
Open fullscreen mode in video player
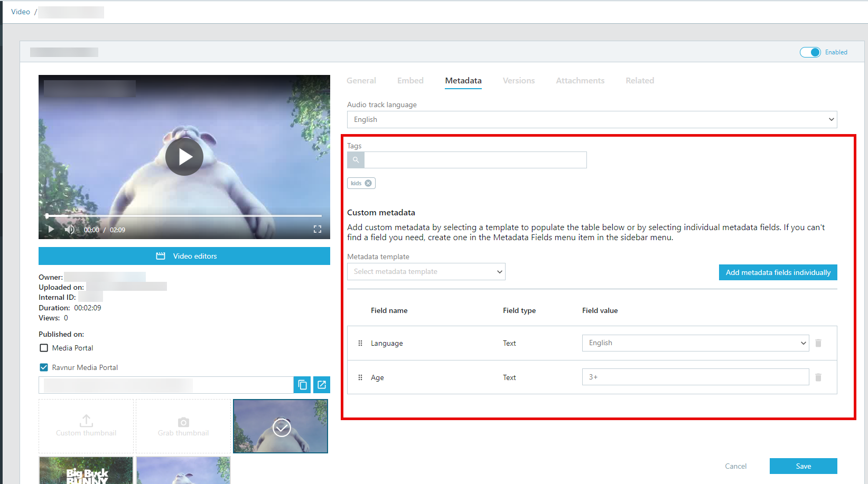click(x=318, y=229)
